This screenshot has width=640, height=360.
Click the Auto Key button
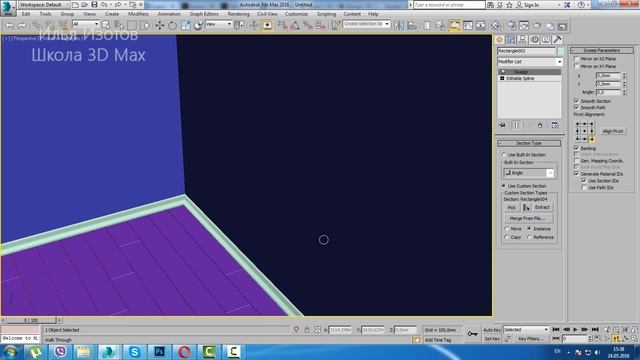point(492,330)
